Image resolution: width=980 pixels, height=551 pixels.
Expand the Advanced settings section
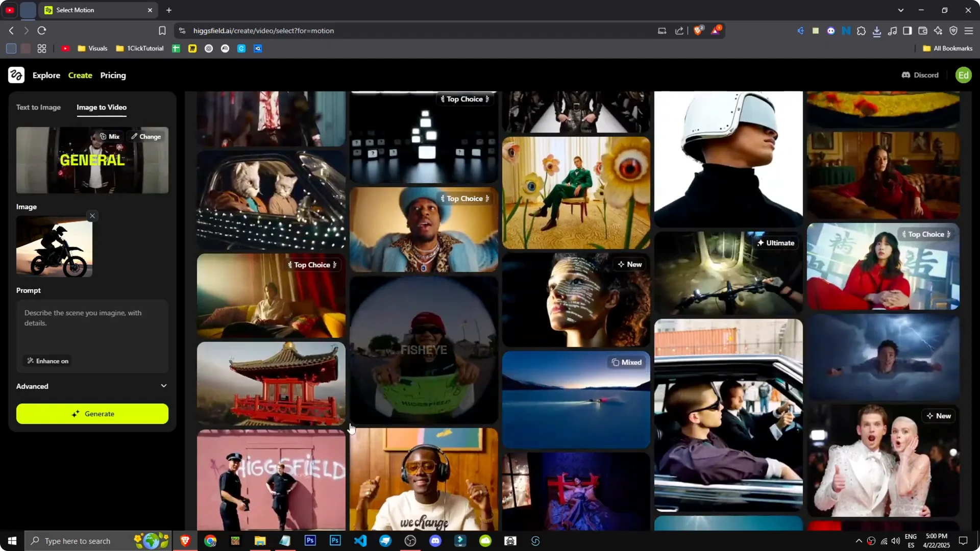click(x=92, y=386)
